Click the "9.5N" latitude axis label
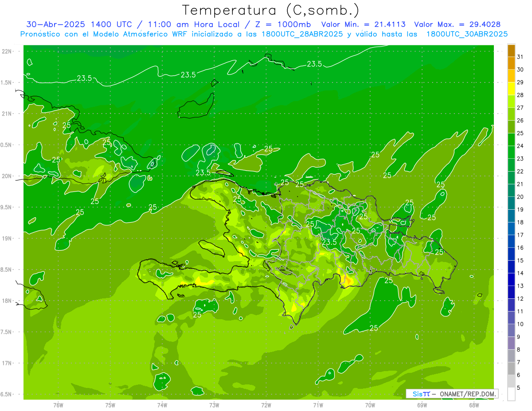The width and height of the screenshot is (532, 411). coord(7,207)
